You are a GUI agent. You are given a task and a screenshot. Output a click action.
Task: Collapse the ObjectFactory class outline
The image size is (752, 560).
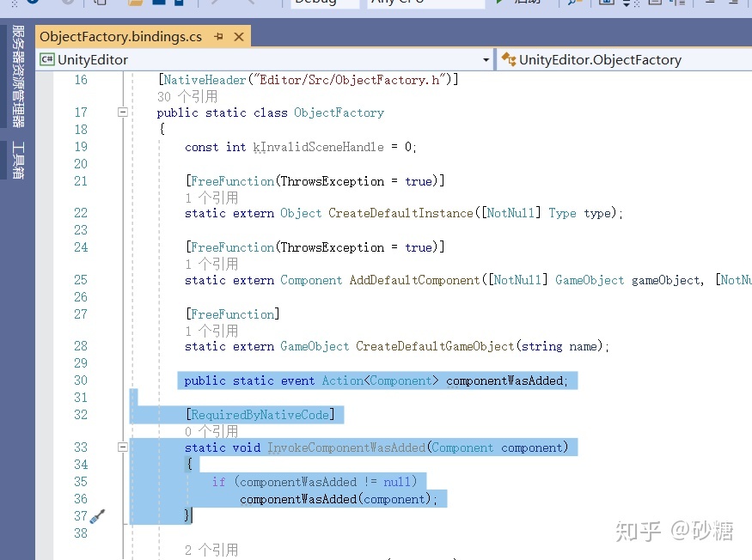tap(123, 113)
